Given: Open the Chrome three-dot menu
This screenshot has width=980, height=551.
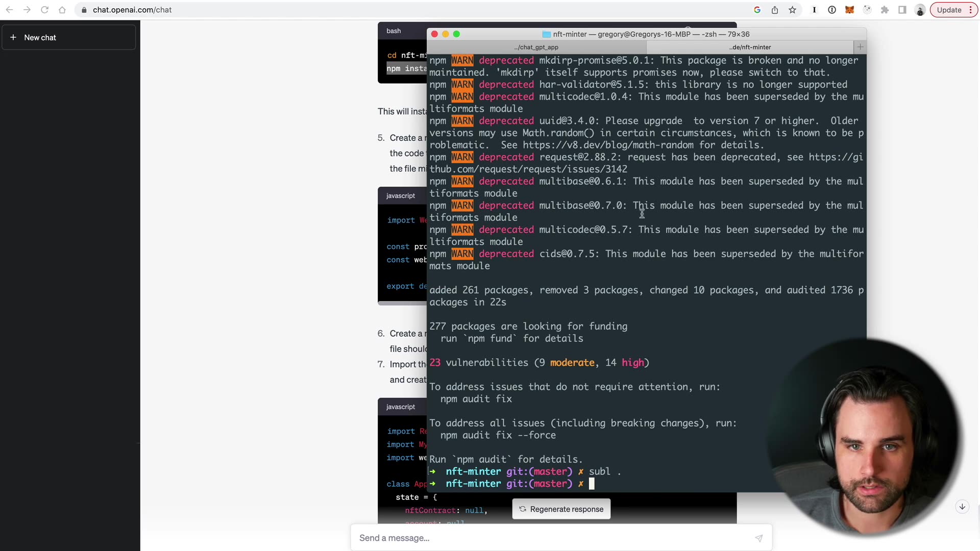Looking at the screenshot, I should [970, 10].
